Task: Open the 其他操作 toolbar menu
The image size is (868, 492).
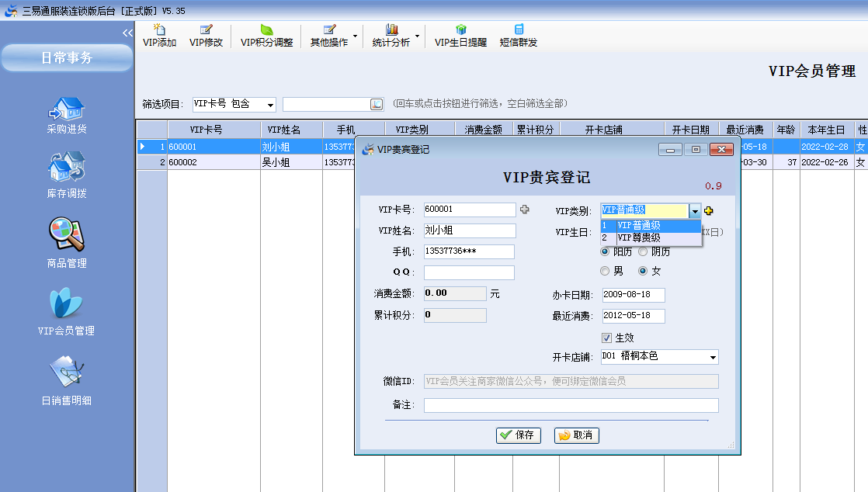Action: [x=333, y=36]
